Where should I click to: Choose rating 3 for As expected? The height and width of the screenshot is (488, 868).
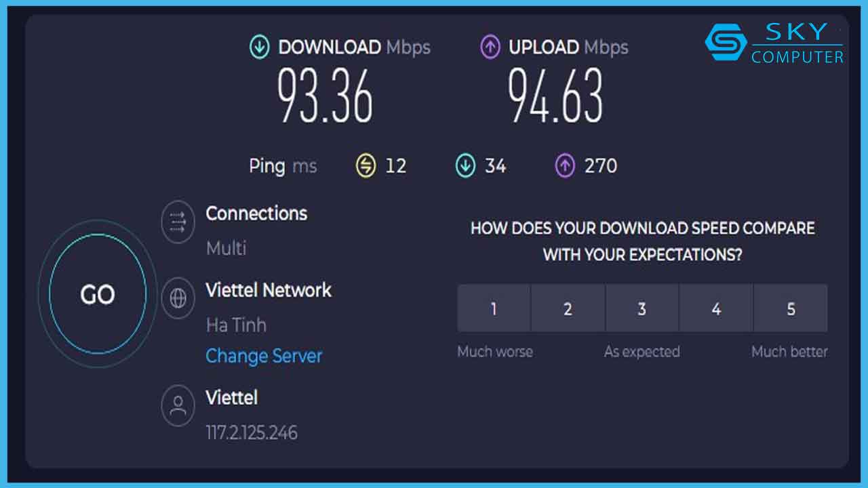click(x=642, y=309)
